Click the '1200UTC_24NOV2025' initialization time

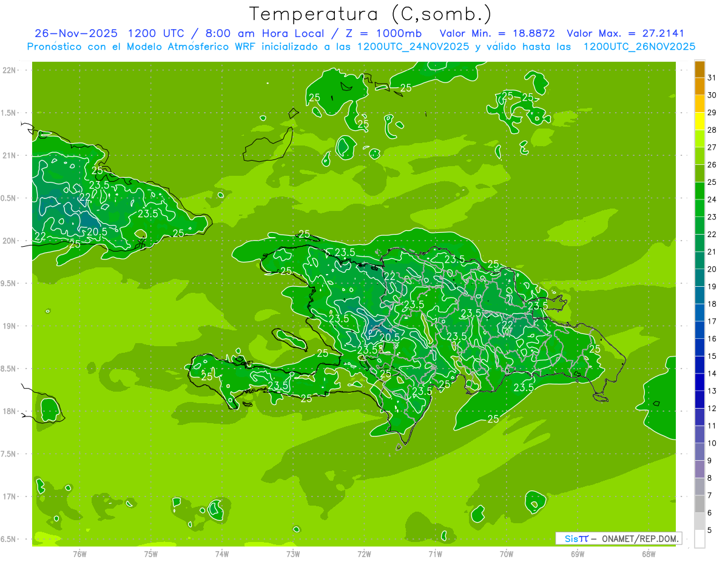point(413,47)
